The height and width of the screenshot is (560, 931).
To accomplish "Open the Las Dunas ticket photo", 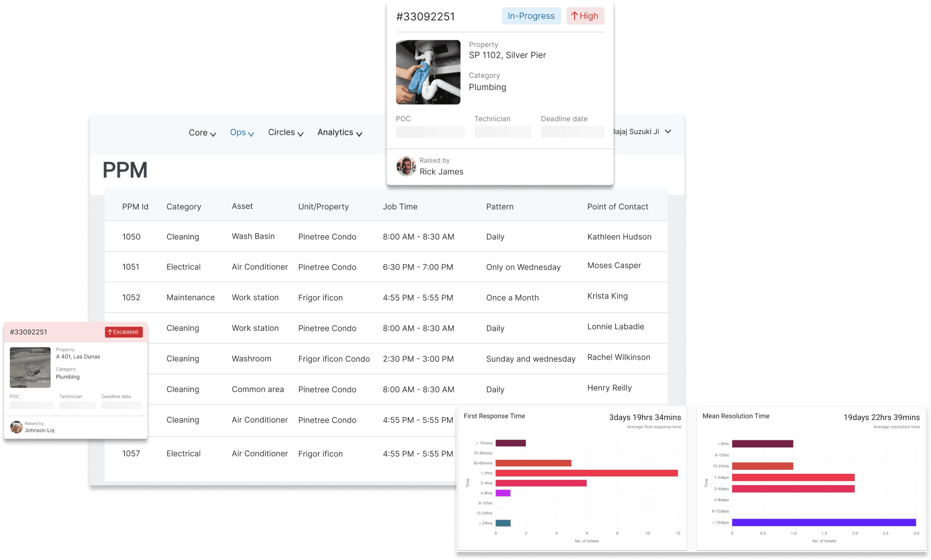I will click(30, 368).
